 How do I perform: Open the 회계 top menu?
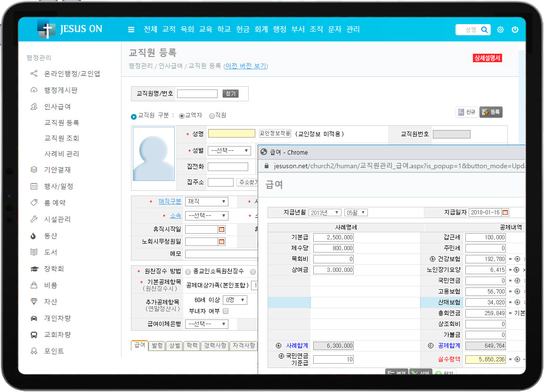(x=261, y=29)
